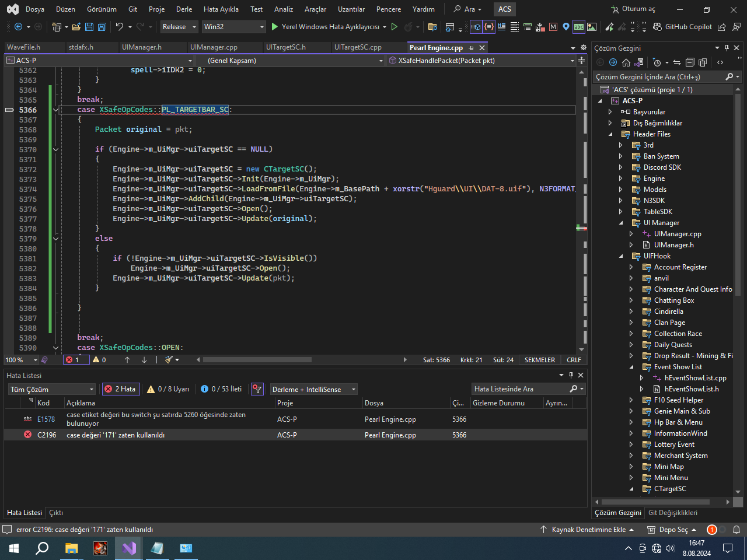The width and height of the screenshot is (747, 560).
Task: Open GitHub Copilot from the toolbar
Action: [682, 27]
